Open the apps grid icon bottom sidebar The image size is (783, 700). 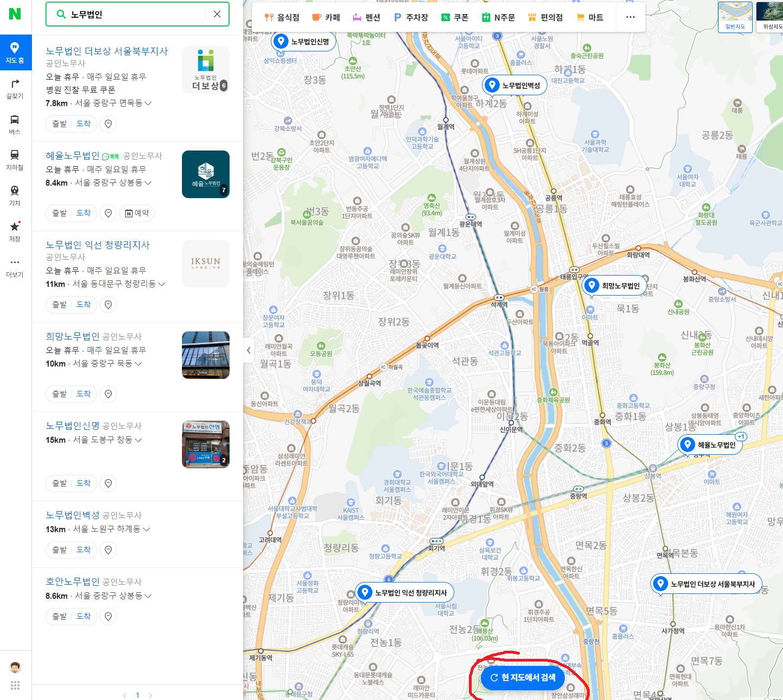click(x=15, y=685)
